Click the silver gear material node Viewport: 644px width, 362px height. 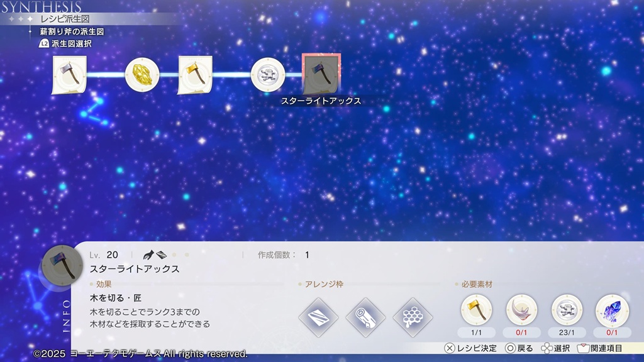click(268, 75)
